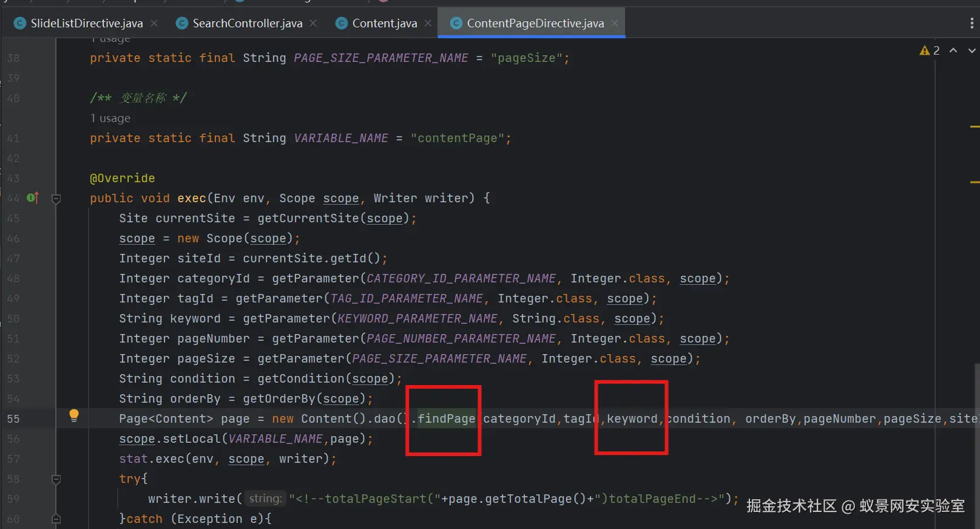Click the '1 usage' hint above VARIABLE_NAME
980x529 pixels.
pyautogui.click(x=110, y=118)
